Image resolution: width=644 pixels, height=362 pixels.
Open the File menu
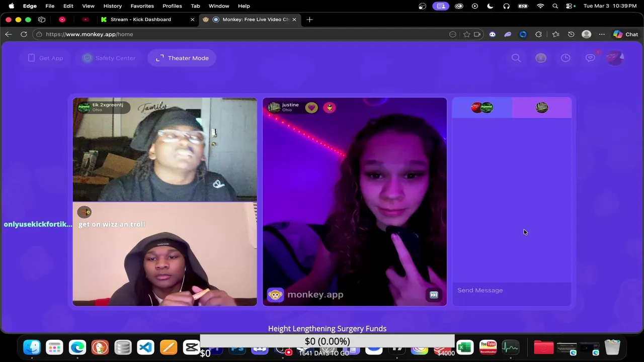[50, 6]
